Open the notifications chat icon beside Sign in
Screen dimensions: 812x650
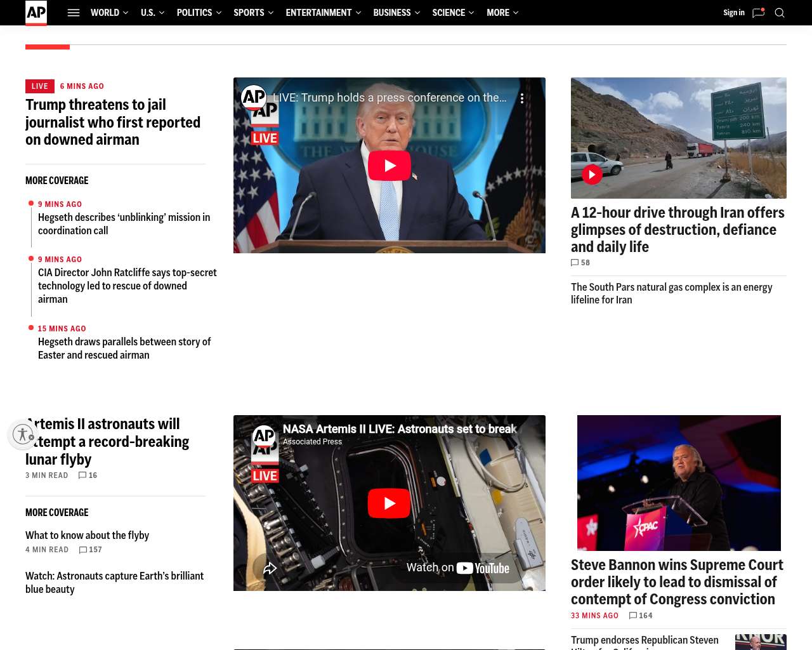[758, 13]
